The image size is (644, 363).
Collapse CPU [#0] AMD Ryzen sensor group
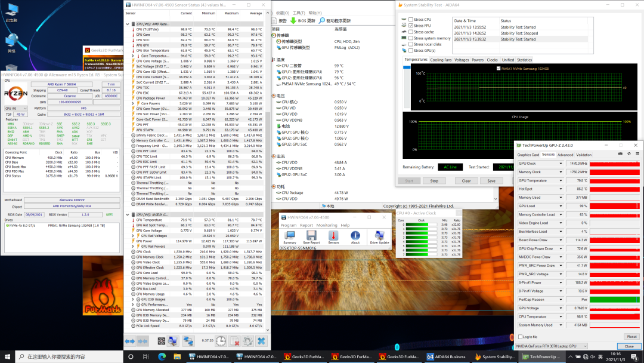128,24
